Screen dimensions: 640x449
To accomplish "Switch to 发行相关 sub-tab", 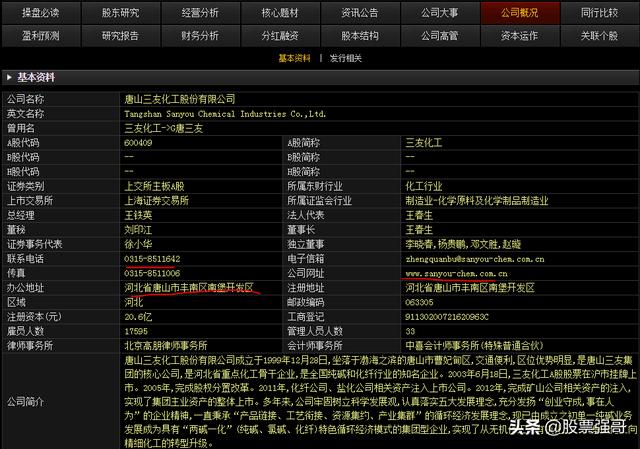I will (346, 58).
